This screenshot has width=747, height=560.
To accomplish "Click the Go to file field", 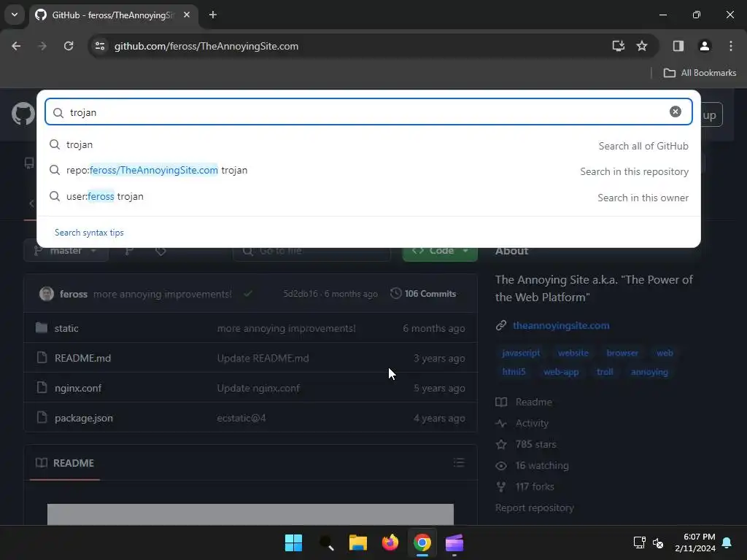I will (x=311, y=251).
